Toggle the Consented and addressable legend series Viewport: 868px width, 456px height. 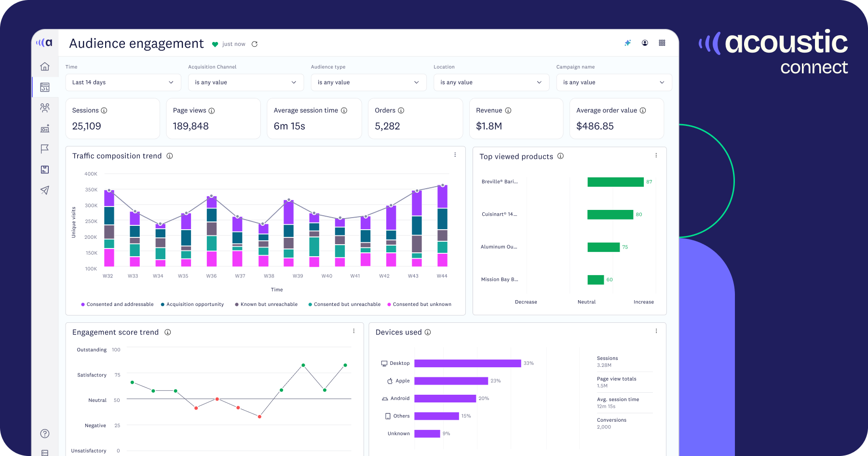(117, 304)
